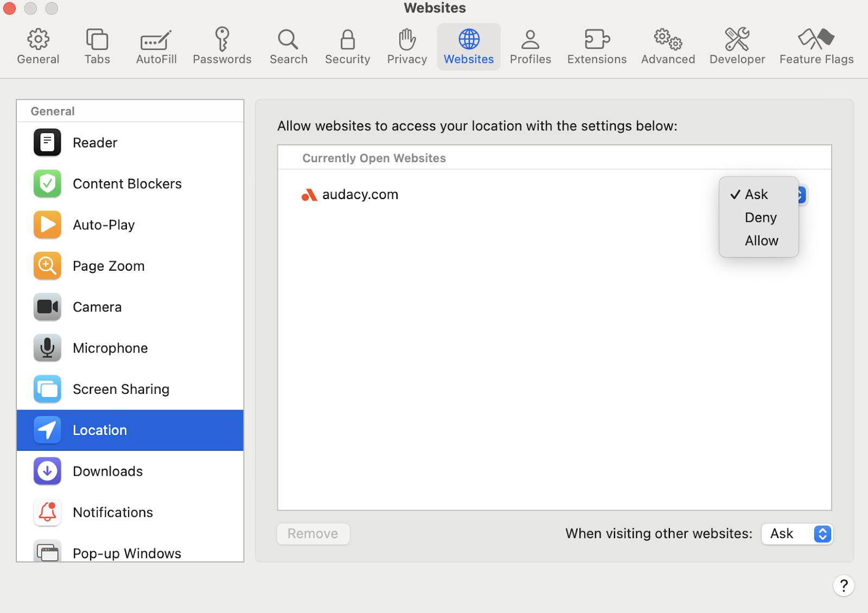Choose Allow from the location popup menu
868x613 pixels.
click(x=761, y=241)
